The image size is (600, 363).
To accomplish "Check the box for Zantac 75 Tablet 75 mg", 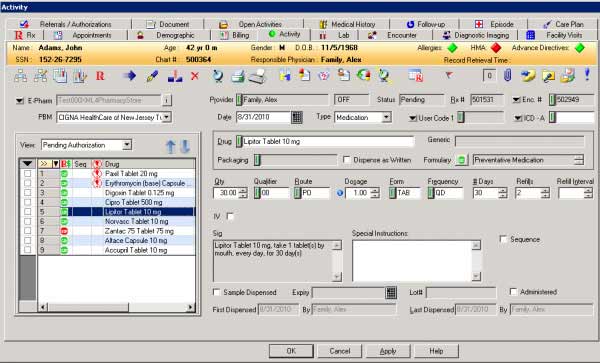I will [28, 231].
